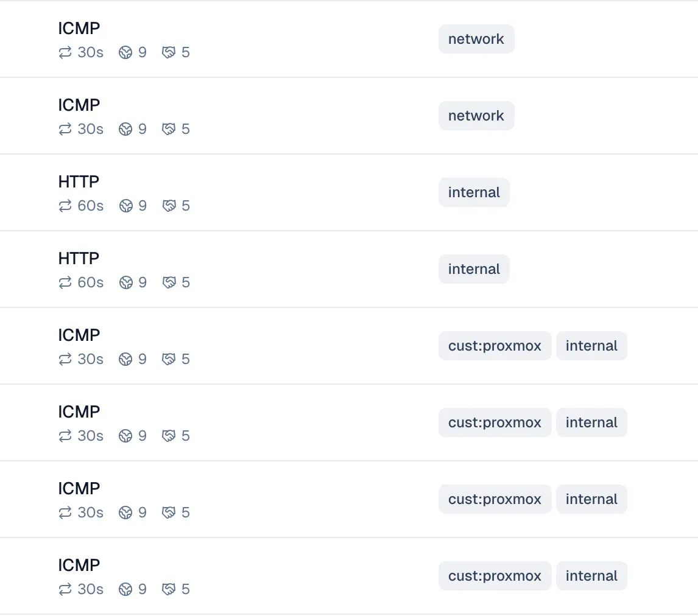Click the HTTP title on the third row
The width and height of the screenshot is (698, 616).
click(x=78, y=181)
